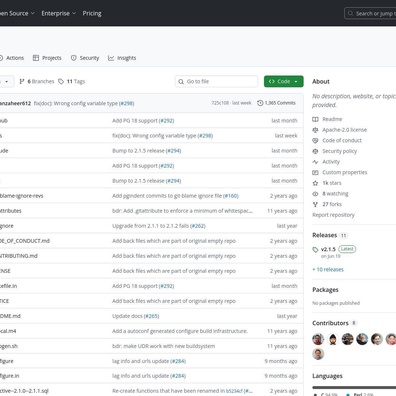View the 11 Tags link
Image resolution: width=396 pixels, height=396 pixels.
[71, 81]
